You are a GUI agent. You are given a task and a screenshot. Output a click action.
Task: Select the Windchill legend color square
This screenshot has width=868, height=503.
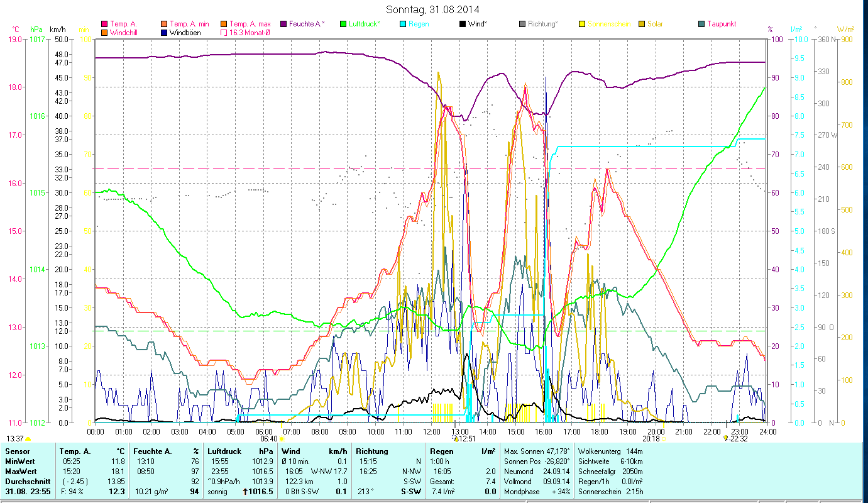click(x=104, y=32)
